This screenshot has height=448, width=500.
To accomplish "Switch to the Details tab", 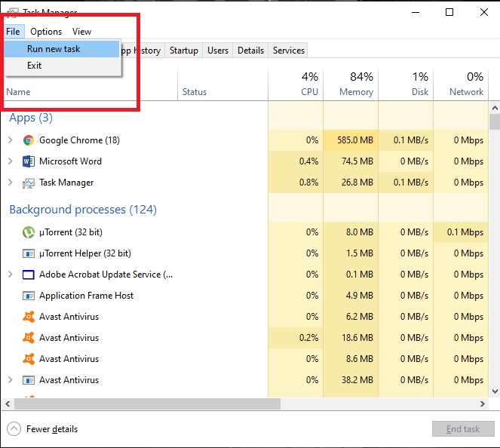I will 250,51.
